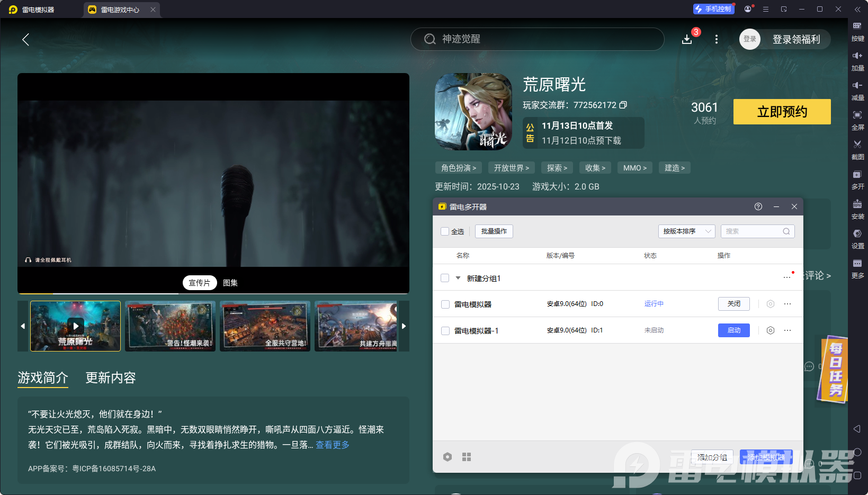Open the multi-instance (多开) sidebar icon
The width and height of the screenshot is (868, 495).
857,175
